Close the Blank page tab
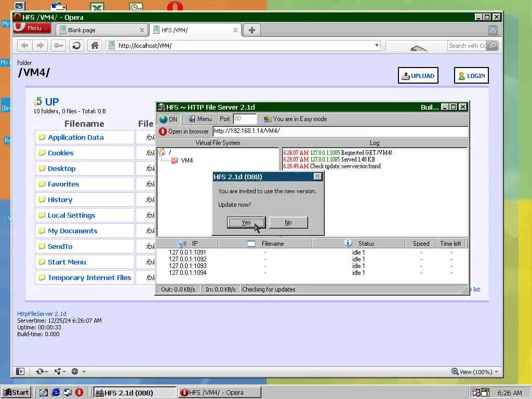The image size is (532, 399). [142, 30]
